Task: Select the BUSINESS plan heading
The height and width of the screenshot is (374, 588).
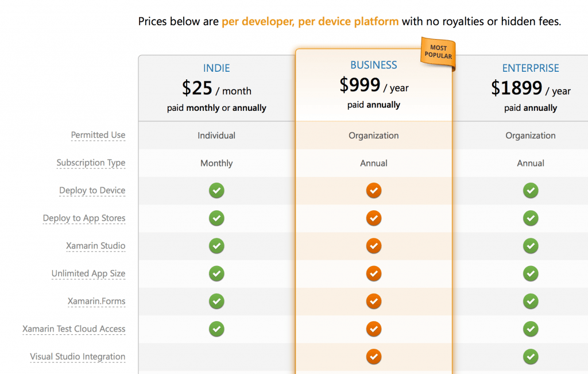Action: [x=373, y=65]
